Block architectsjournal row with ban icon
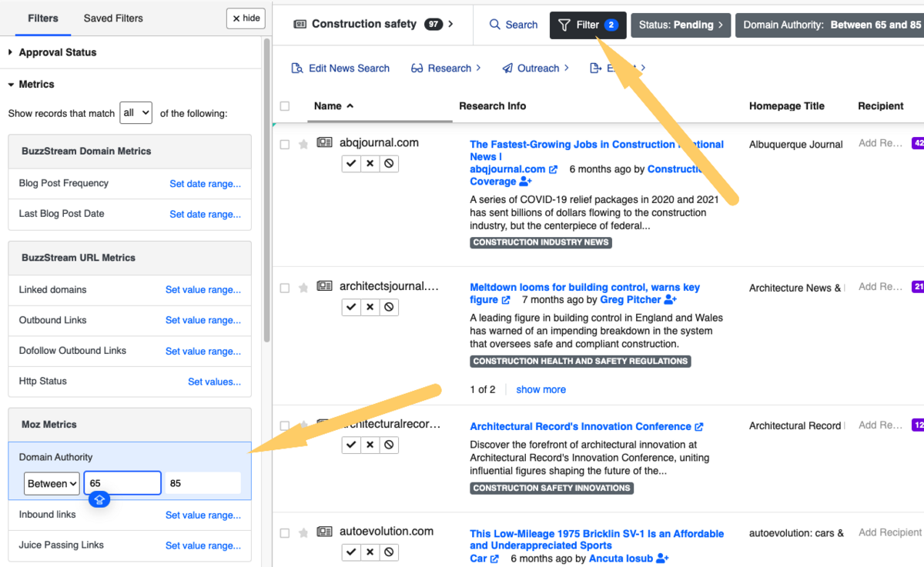The height and width of the screenshot is (567, 924). pyautogui.click(x=389, y=306)
